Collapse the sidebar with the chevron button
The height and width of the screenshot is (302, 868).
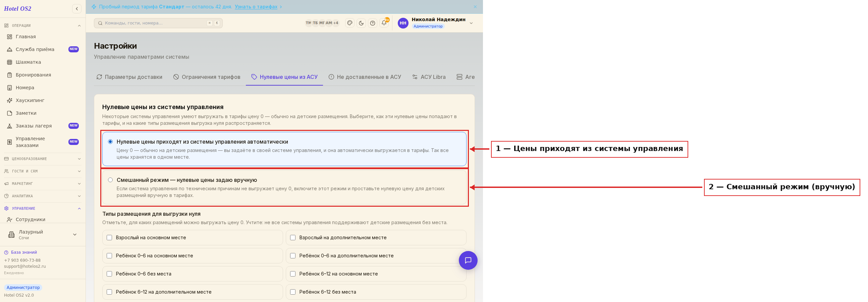click(x=77, y=9)
